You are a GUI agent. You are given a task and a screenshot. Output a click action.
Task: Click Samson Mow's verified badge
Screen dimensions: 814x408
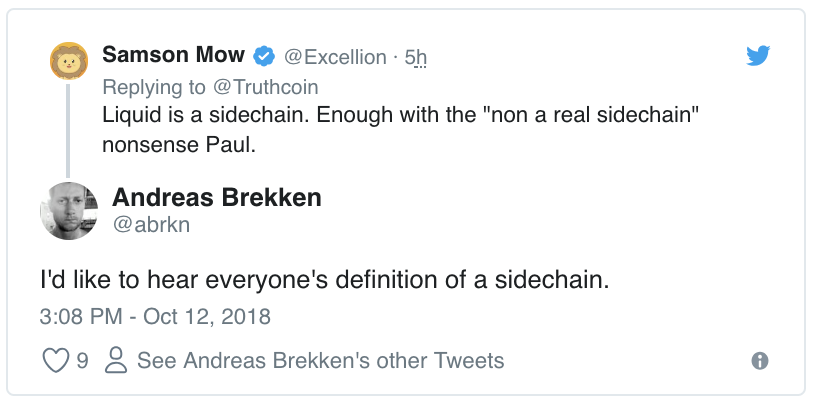[267, 56]
